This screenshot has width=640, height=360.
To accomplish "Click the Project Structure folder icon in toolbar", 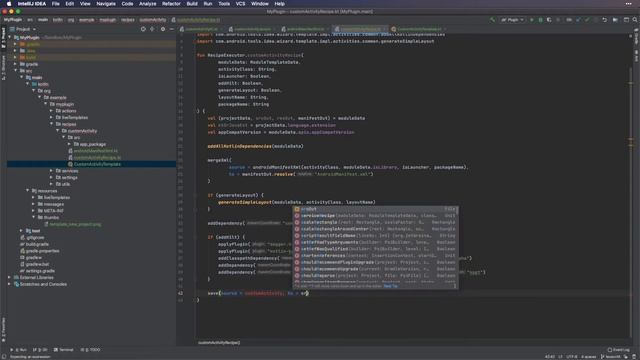I will [x=615, y=20].
